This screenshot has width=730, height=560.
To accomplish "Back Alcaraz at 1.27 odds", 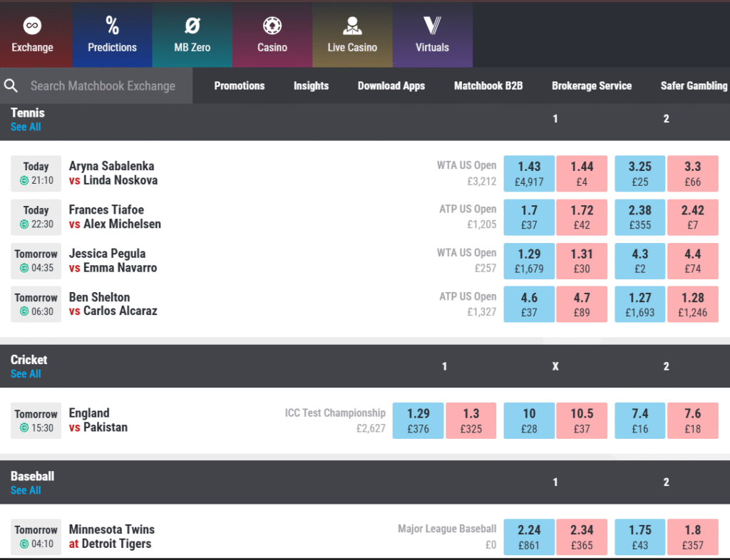I will [639, 304].
